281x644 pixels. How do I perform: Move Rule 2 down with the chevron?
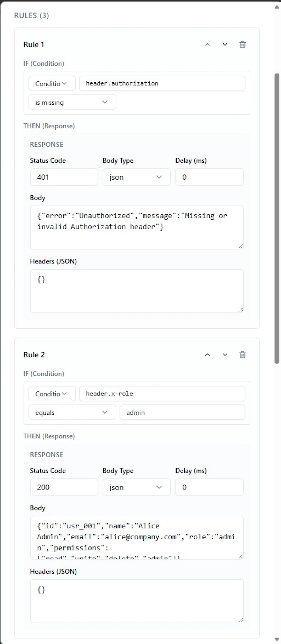(225, 355)
